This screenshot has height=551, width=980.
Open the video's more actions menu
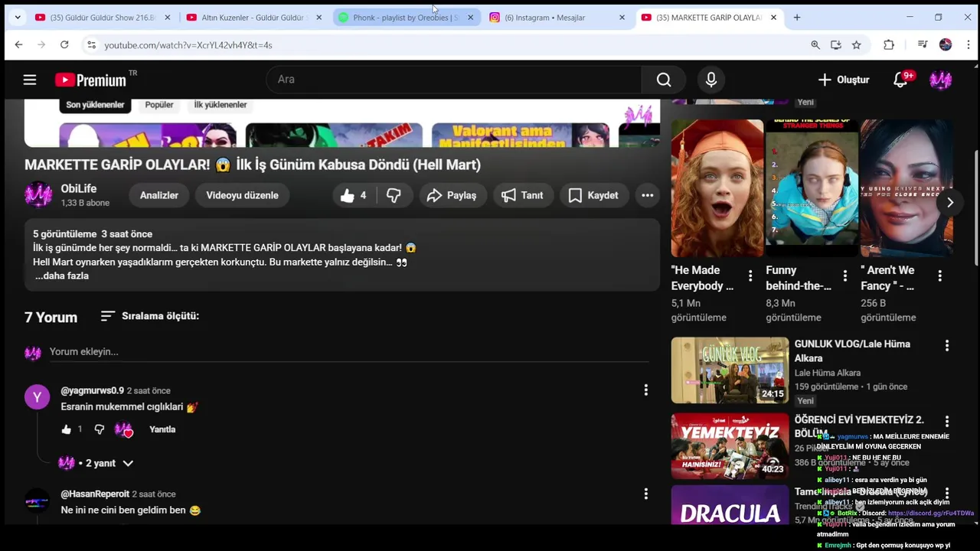(x=648, y=195)
